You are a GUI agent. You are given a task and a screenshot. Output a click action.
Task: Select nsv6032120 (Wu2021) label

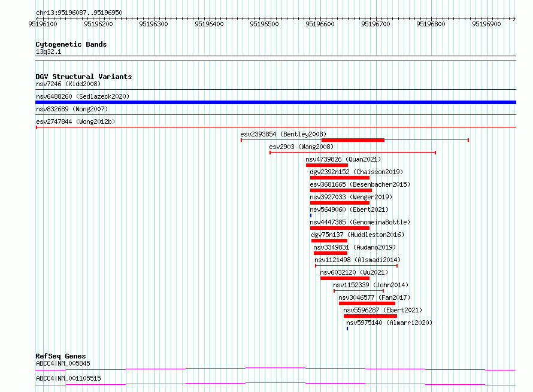pos(354,272)
